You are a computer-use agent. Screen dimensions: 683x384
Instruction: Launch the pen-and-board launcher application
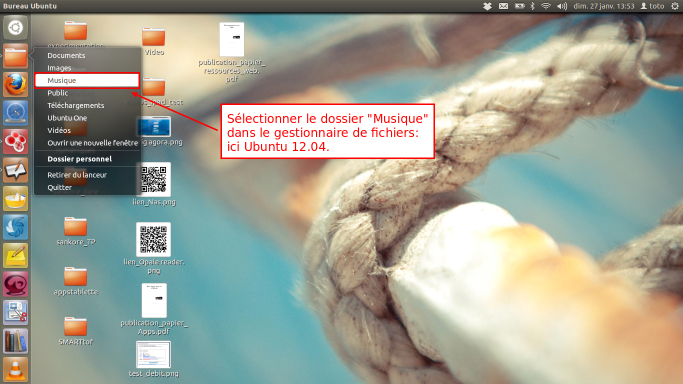click(x=15, y=170)
